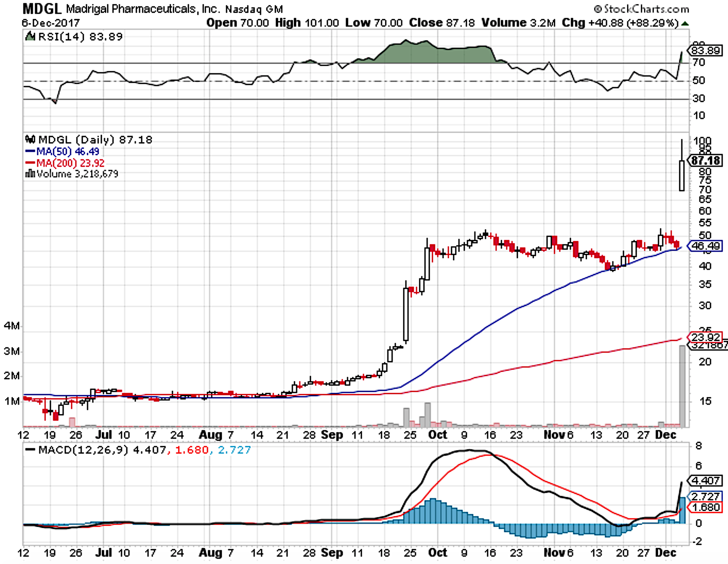
Task: Click the Aug label on price chart axis
Action: click(x=210, y=435)
